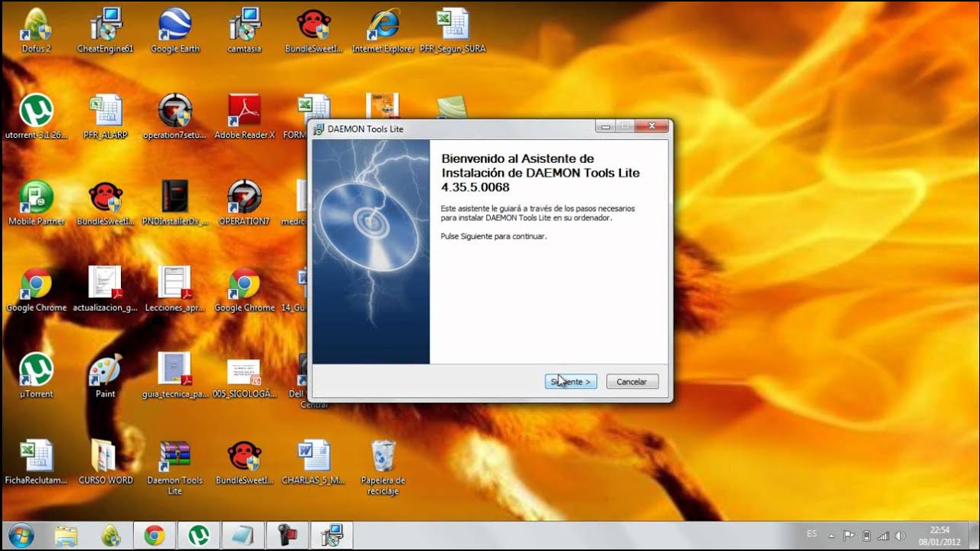Open the Google Earth desktop shortcut

[x=175, y=31]
